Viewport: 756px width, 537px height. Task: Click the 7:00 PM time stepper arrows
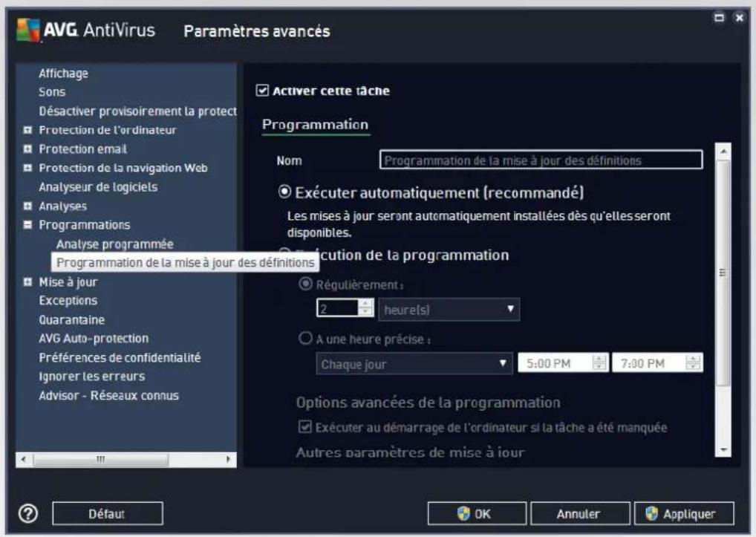pos(694,363)
